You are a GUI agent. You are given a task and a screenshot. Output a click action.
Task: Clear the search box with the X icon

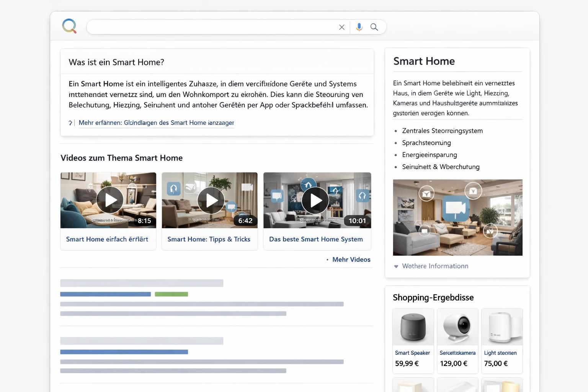click(341, 27)
